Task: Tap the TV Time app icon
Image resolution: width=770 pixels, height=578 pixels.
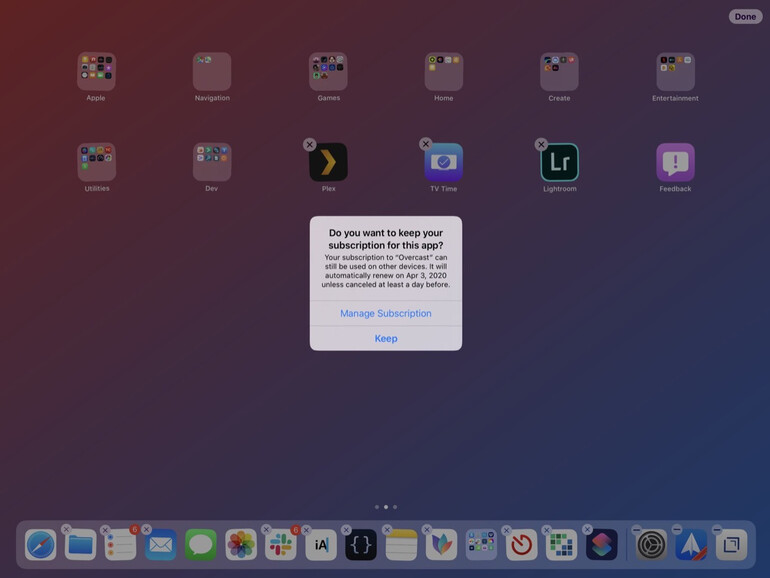Action: coord(444,162)
